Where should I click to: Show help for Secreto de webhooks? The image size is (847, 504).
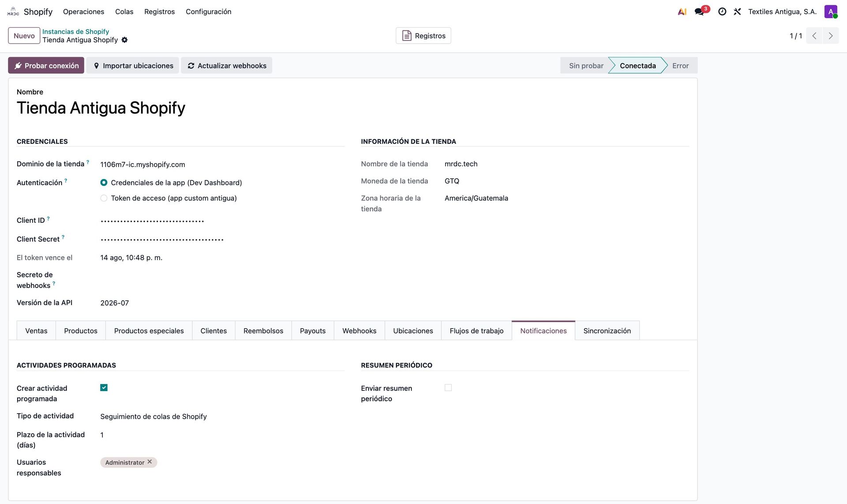54,284
